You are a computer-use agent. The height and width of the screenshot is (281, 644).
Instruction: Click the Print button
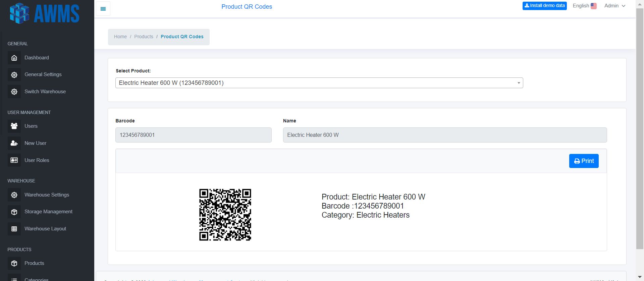[x=584, y=161]
